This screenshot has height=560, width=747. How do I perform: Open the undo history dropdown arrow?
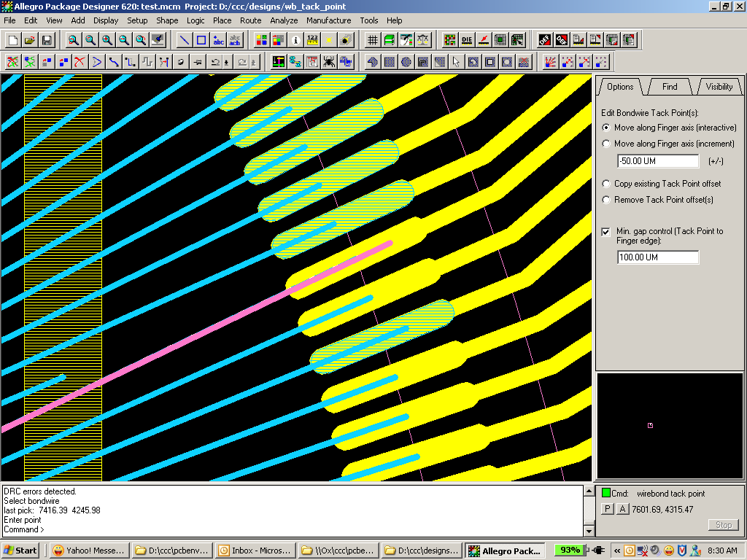coord(226,62)
